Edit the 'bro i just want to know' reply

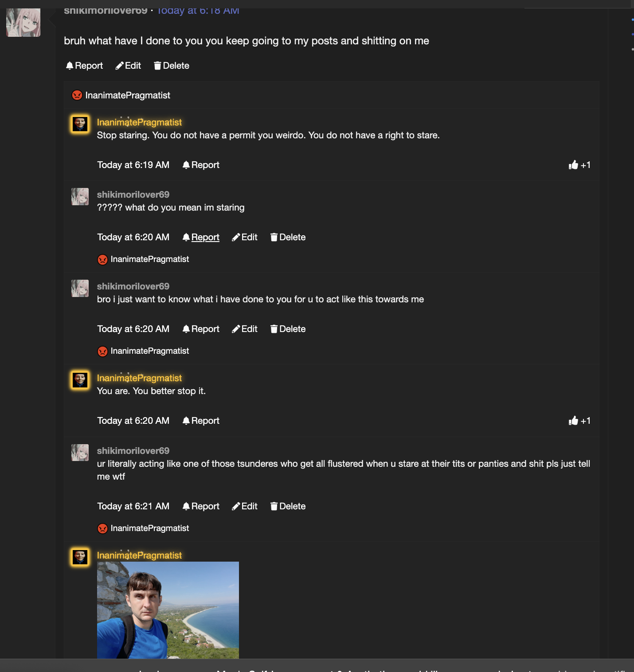tap(245, 329)
